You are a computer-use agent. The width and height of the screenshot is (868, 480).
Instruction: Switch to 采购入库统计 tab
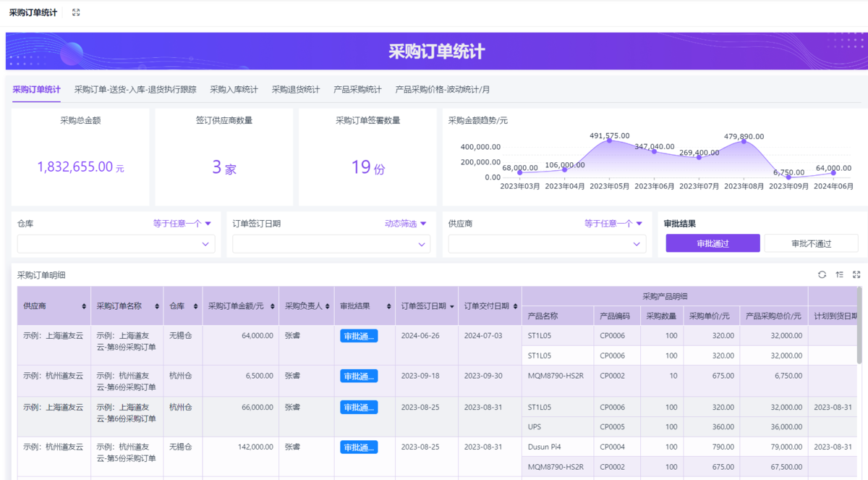pos(234,90)
